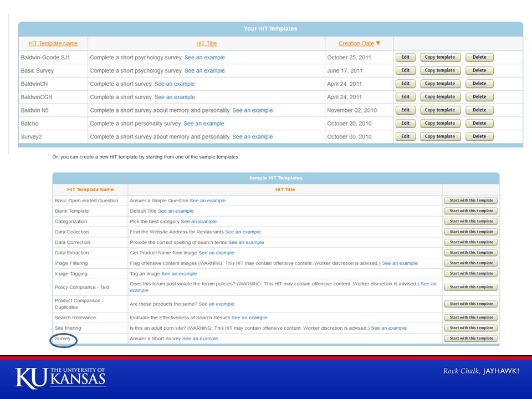Viewport: 532px width, 399px height.
Task: Edit the Baldwin-Goode SJ1 template
Action: coord(406,57)
